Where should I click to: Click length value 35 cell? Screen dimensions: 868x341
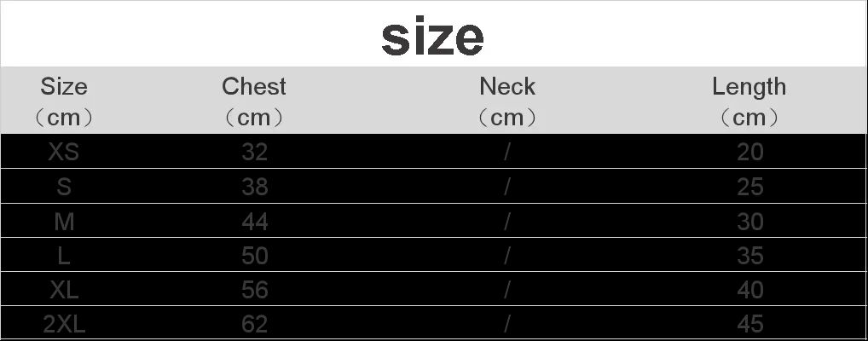tap(749, 256)
